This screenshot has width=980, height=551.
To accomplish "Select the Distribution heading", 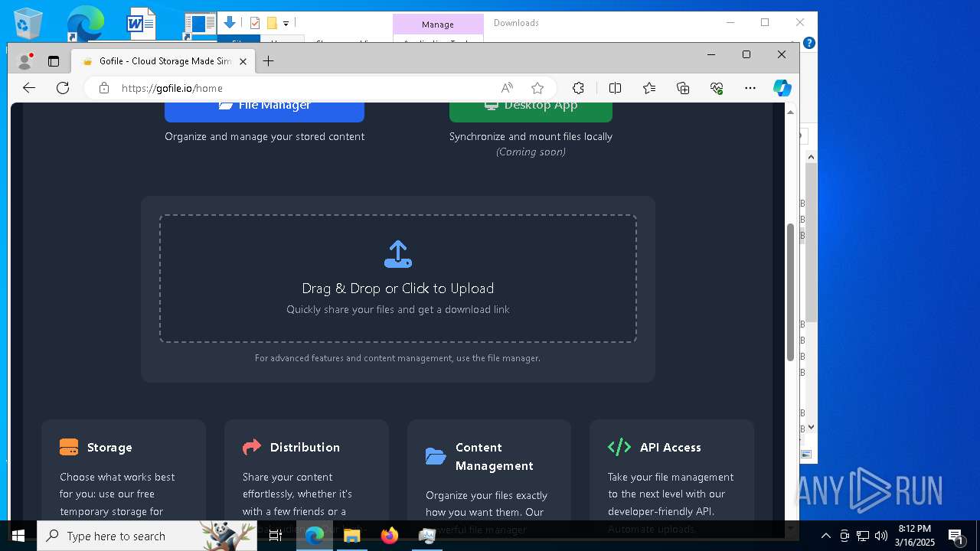I will [x=305, y=448].
